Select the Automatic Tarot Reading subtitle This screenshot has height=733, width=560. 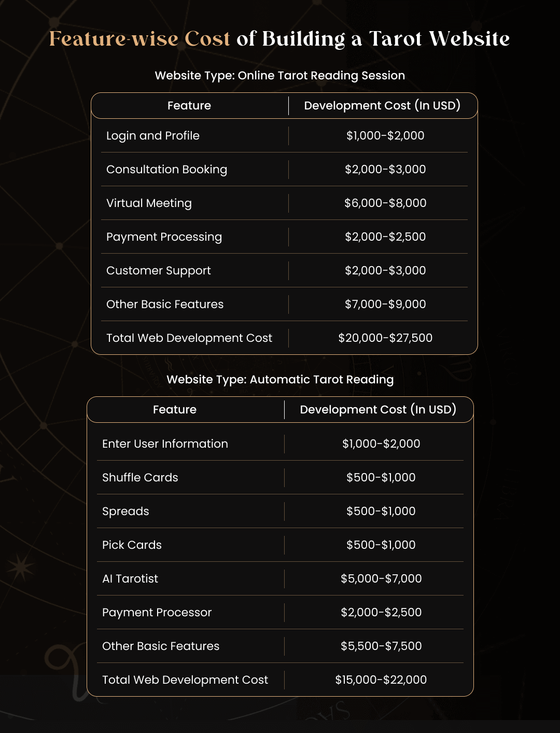click(280, 380)
